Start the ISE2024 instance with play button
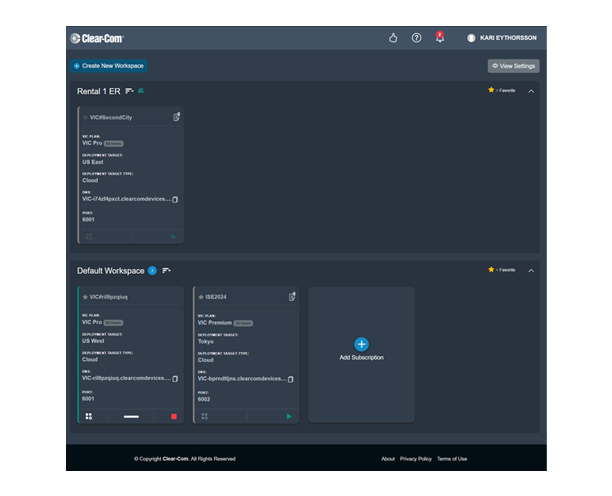This screenshot has width=612, height=496. [x=289, y=416]
